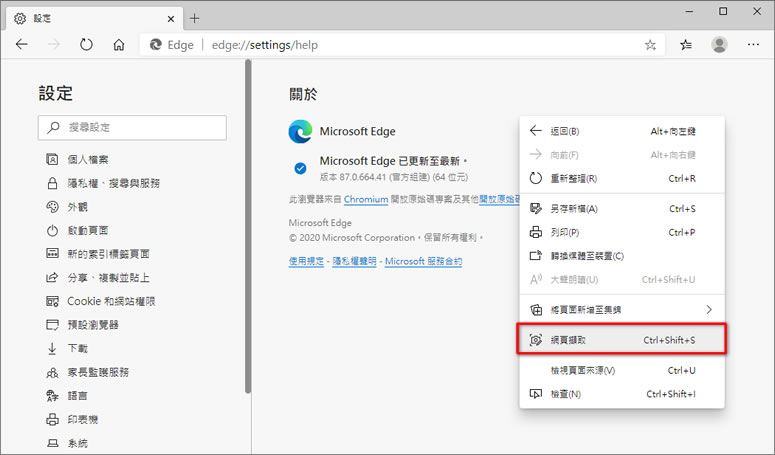Click the lock icon for privacy settings
The height and width of the screenshot is (455, 775).
52,183
